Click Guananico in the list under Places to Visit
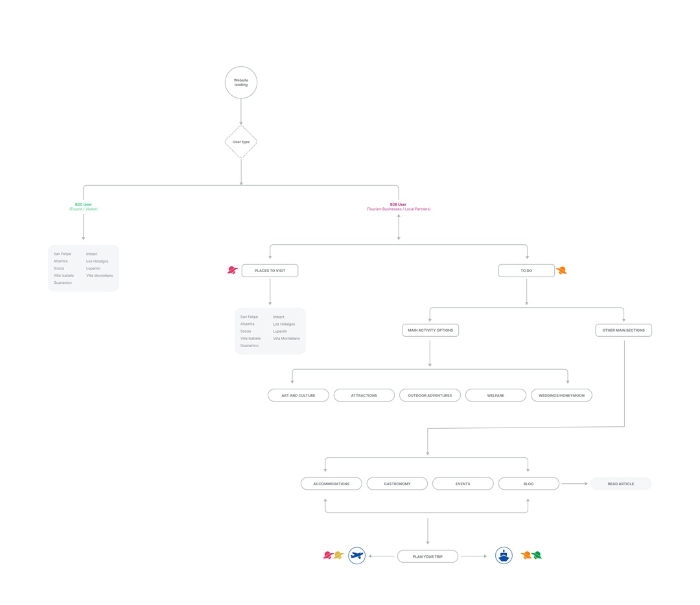Screen dimensions: 700x605 (250, 345)
